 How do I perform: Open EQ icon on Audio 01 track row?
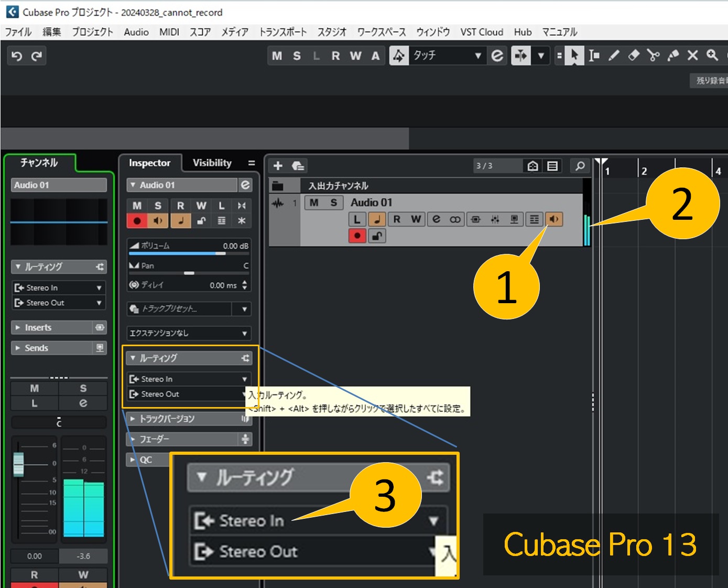coord(495,219)
